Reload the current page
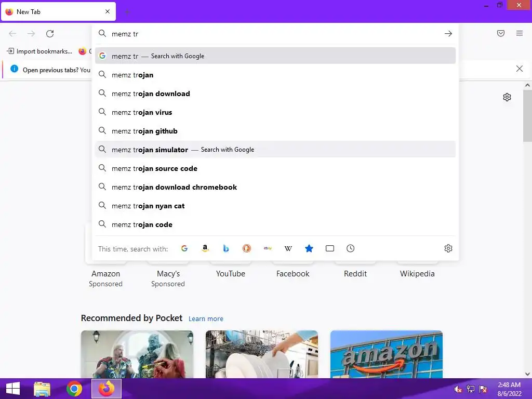This screenshot has width=532, height=399. 50,34
